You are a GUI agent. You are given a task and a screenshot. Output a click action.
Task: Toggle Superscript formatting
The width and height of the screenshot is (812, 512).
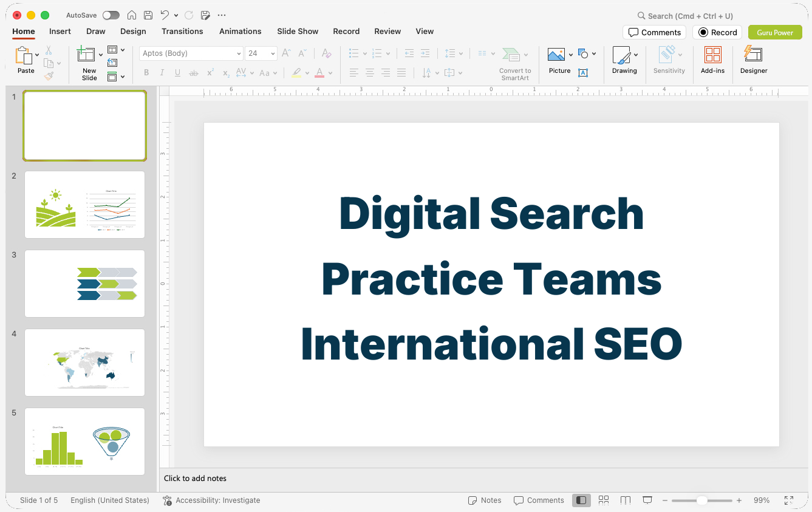click(210, 73)
